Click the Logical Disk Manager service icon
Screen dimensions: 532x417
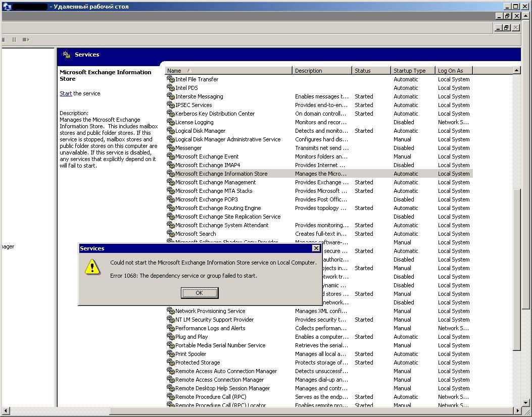coord(170,131)
